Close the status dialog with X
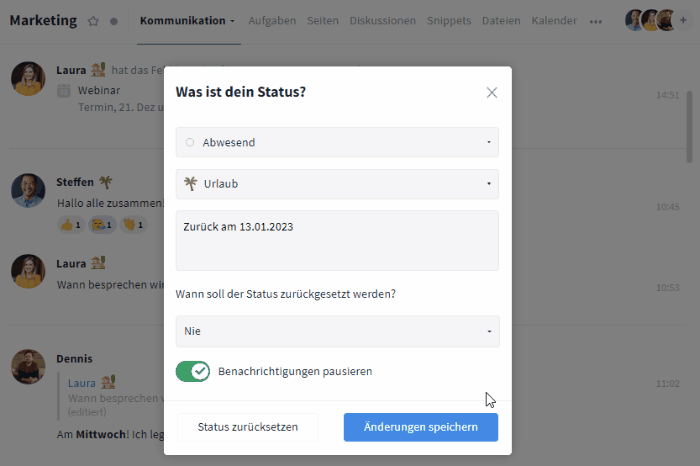This screenshot has height=466, width=700. (491, 92)
